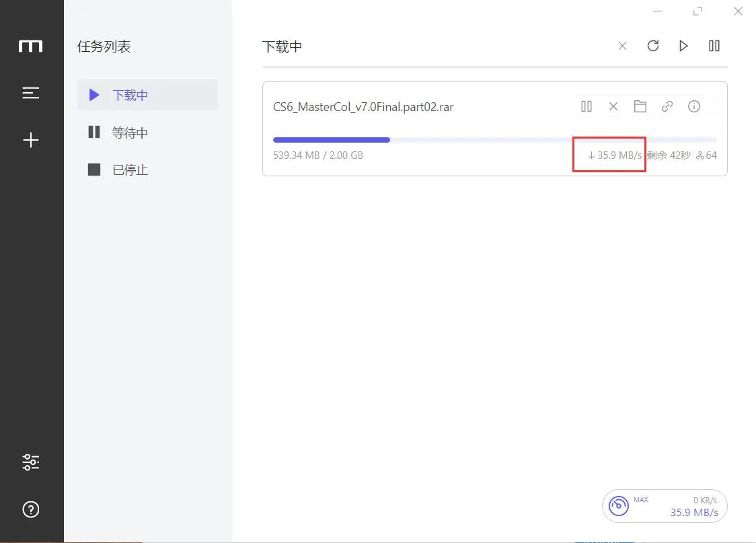Copy the link of CS6_MasterCol task
This screenshot has width=756, height=543.
(x=667, y=106)
